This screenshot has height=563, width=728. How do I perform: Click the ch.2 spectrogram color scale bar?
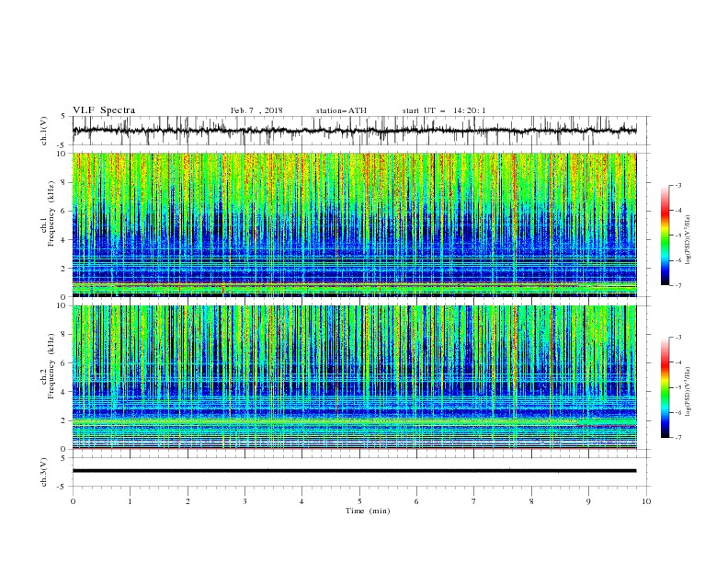[665, 387]
